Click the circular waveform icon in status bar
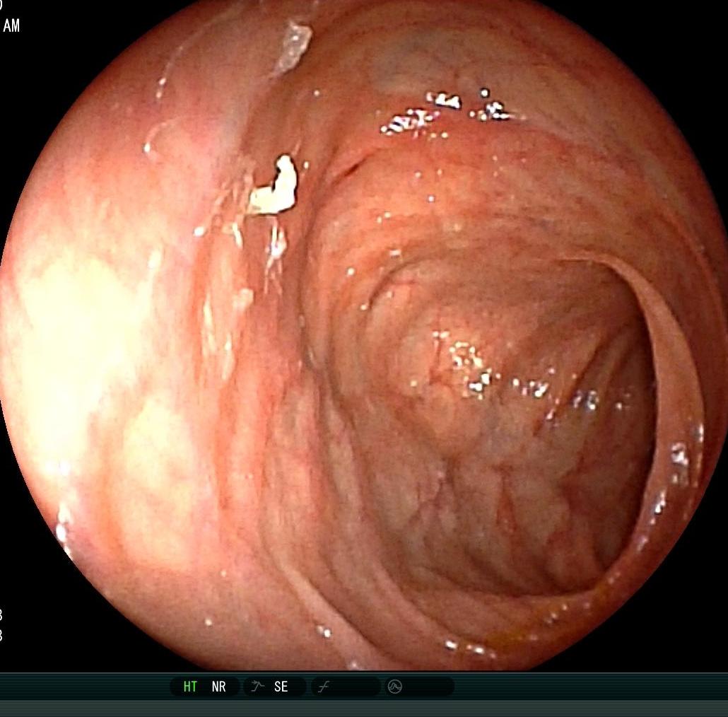This screenshot has height=717, width=728. click(x=394, y=686)
